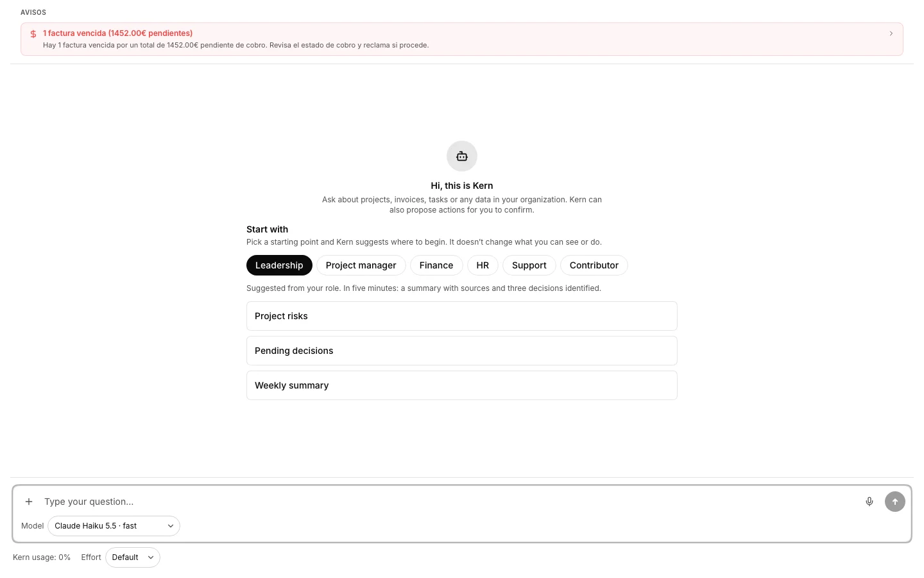
Task: Choose the Finance starting point
Action: [x=436, y=265]
